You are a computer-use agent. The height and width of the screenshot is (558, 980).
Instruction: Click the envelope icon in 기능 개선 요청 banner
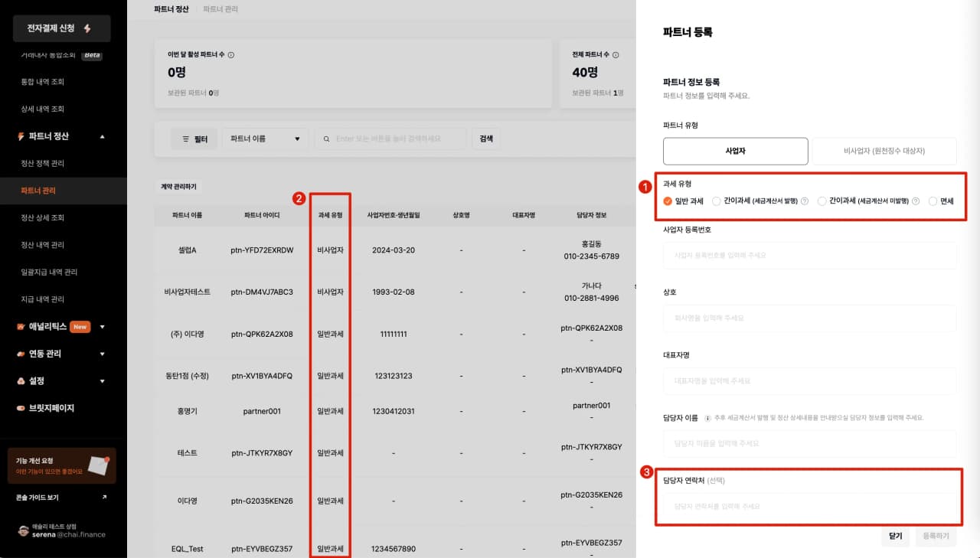(98, 465)
